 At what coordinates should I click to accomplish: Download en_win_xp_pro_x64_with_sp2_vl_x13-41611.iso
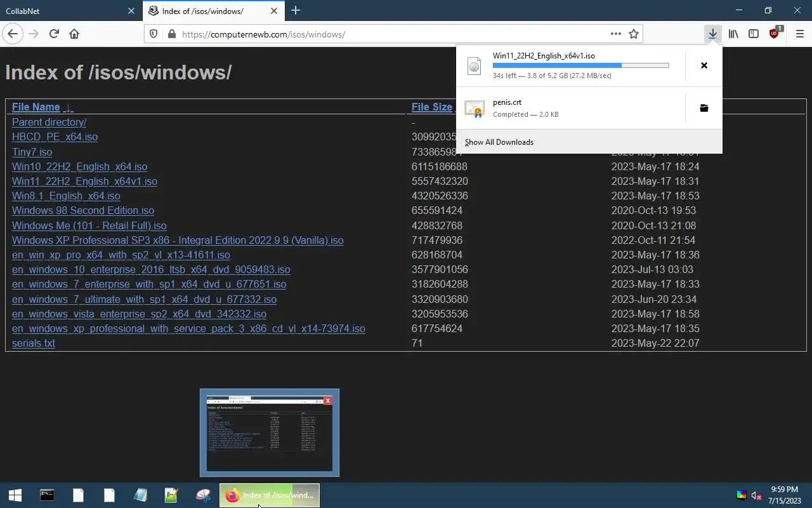point(121,255)
